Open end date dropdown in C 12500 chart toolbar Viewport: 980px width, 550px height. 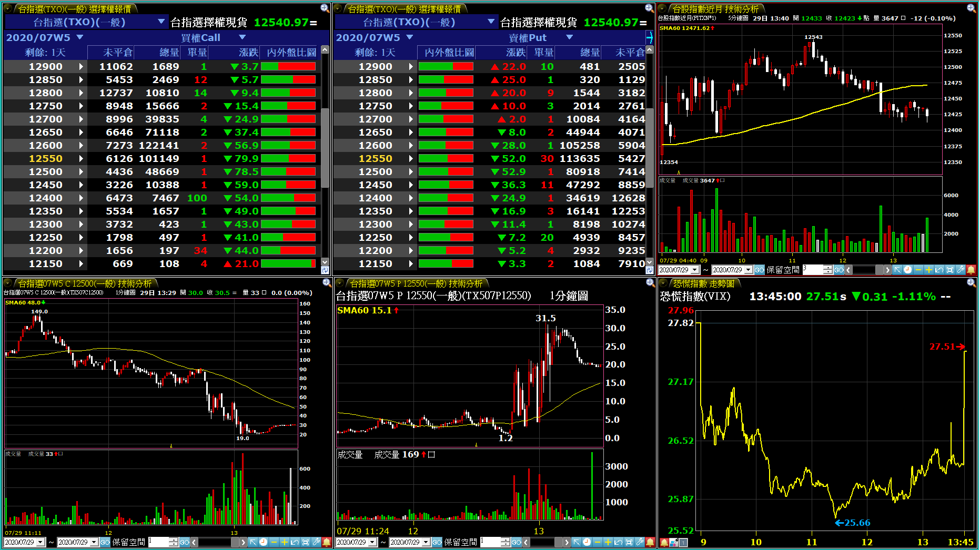pyautogui.click(x=94, y=542)
